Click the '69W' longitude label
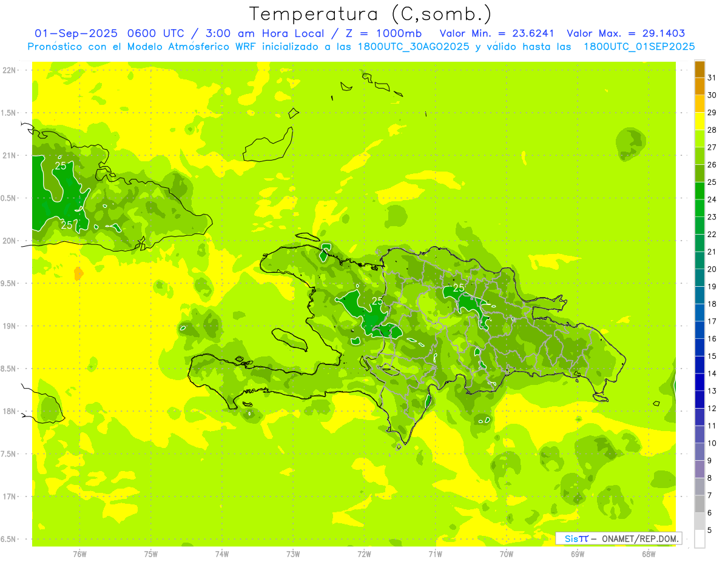 click(578, 554)
